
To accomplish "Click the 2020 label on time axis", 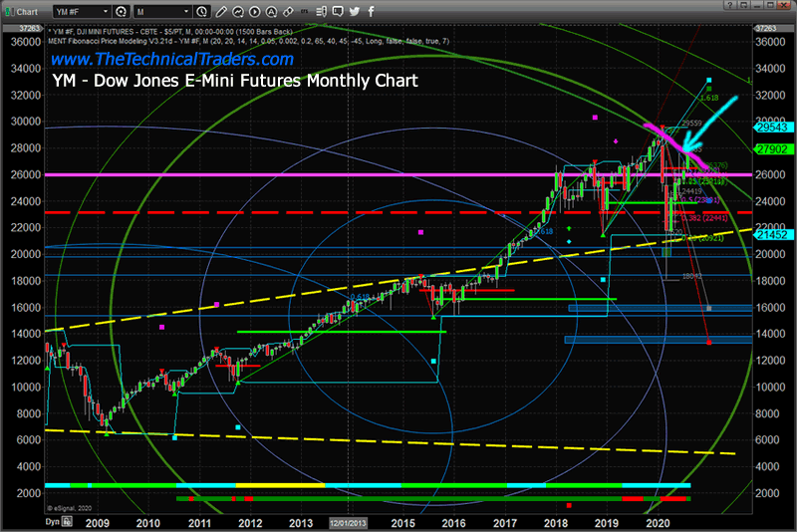I will click(x=659, y=523).
